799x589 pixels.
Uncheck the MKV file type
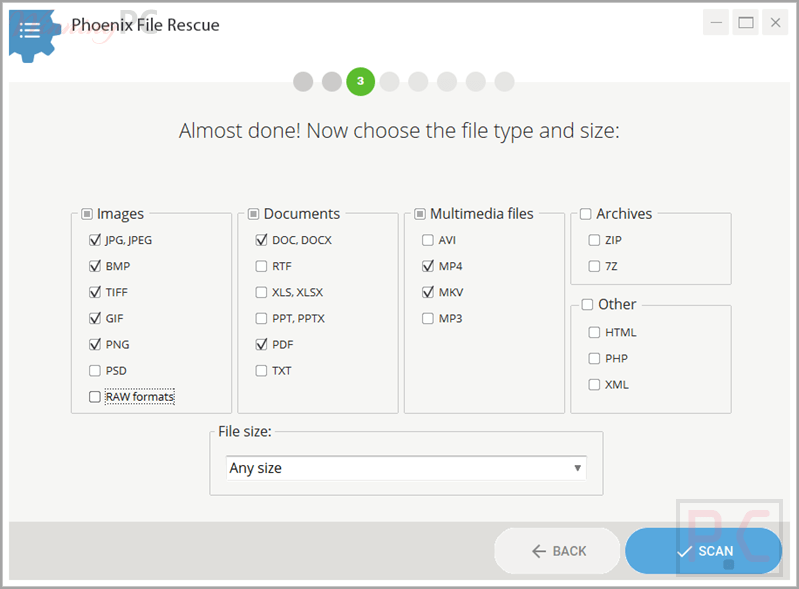pyautogui.click(x=428, y=292)
